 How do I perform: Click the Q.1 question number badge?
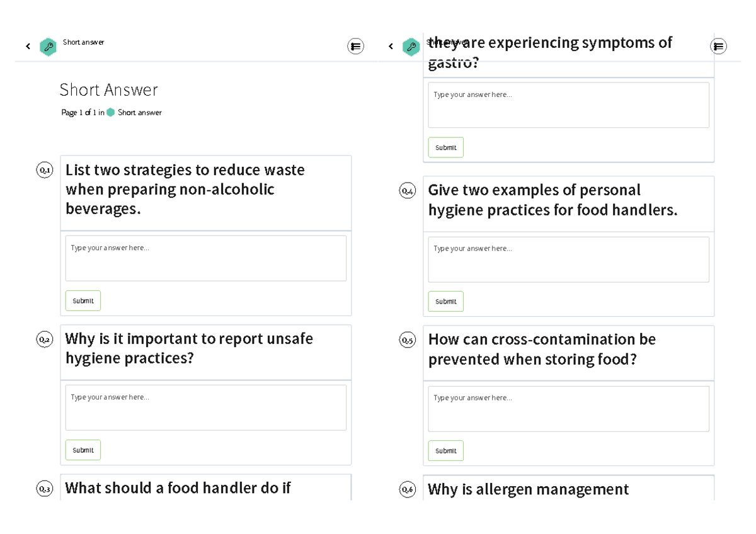coord(45,170)
